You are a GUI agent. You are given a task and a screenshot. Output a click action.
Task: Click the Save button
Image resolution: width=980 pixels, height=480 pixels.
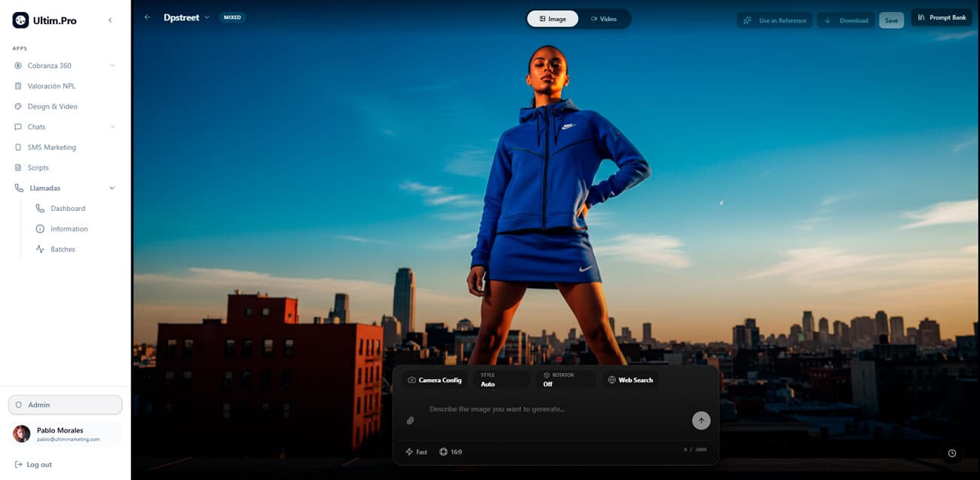[x=891, y=20]
